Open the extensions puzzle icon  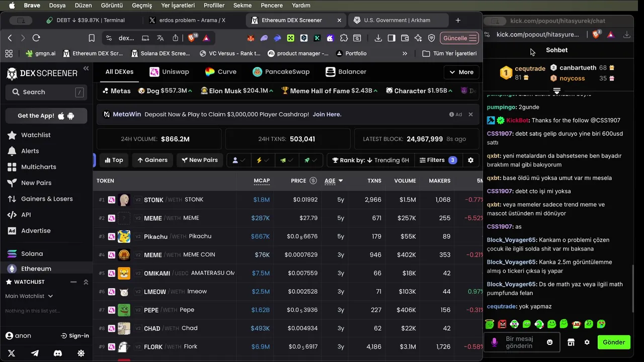click(x=344, y=38)
